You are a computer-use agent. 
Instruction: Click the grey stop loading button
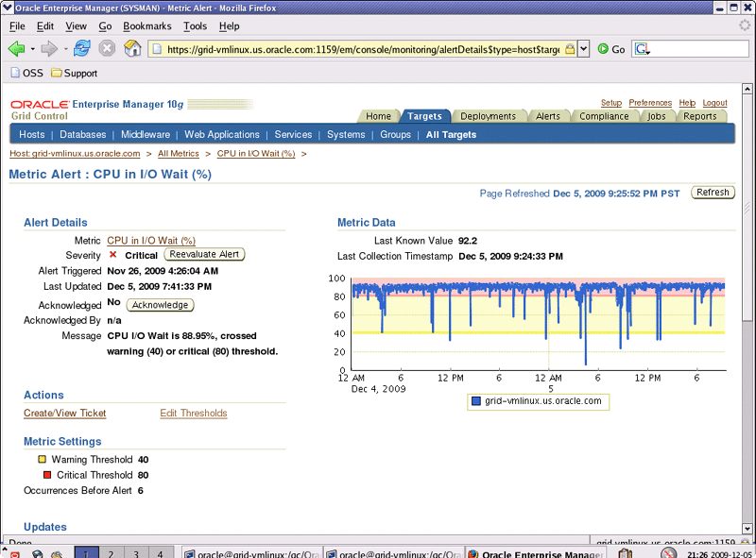[107, 48]
